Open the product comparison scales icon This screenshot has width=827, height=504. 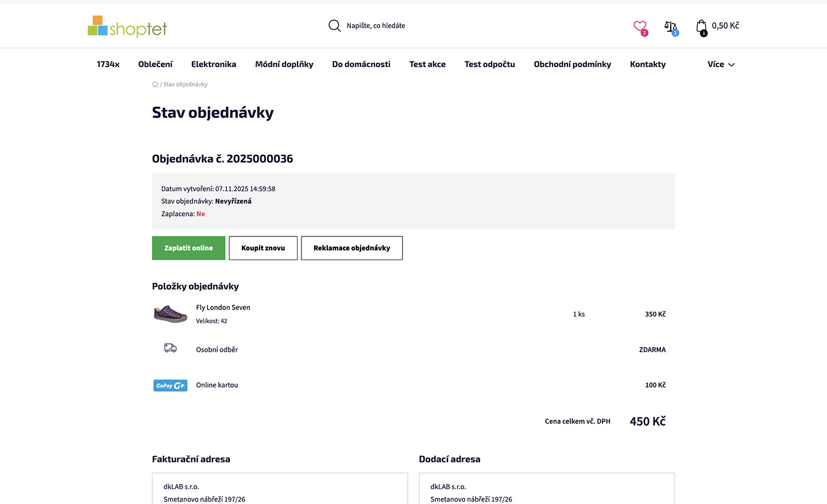[x=670, y=26]
